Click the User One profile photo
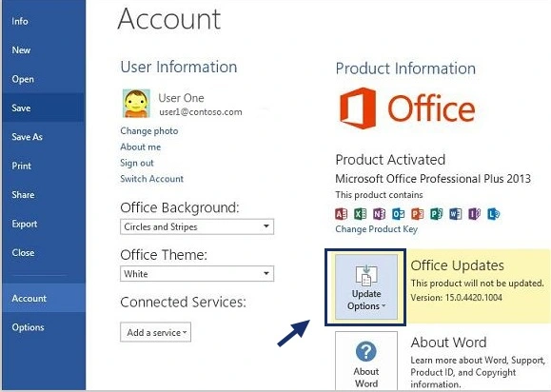 (136, 104)
